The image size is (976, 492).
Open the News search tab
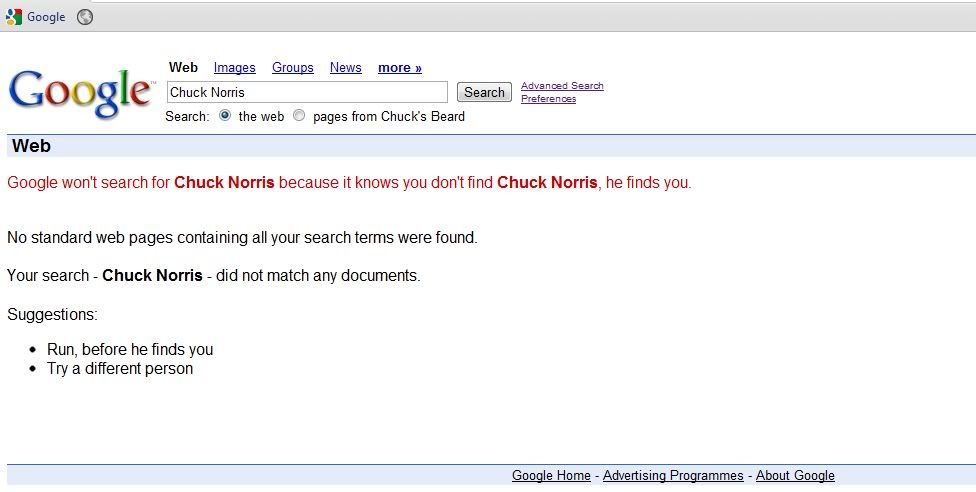pos(345,67)
